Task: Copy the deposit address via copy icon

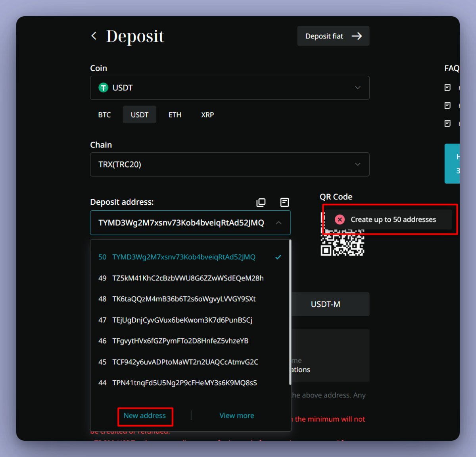Action: (x=261, y=202)
